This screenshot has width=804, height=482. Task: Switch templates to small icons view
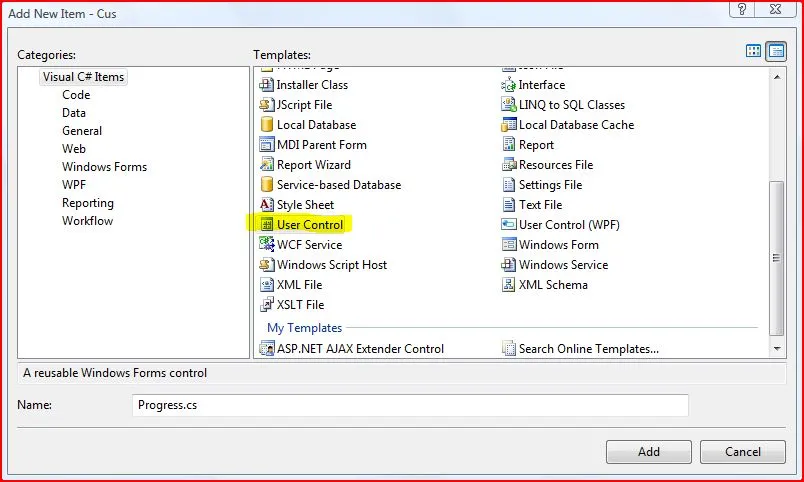[x=776, y=51]
